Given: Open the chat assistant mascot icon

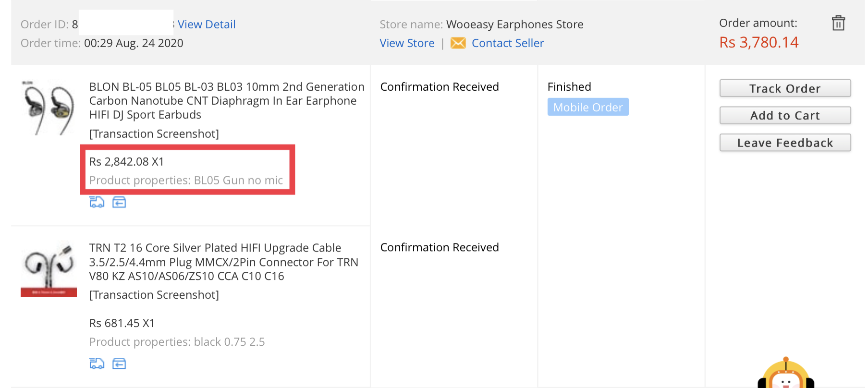Looking at the screenshot, I should click(786, 374).
